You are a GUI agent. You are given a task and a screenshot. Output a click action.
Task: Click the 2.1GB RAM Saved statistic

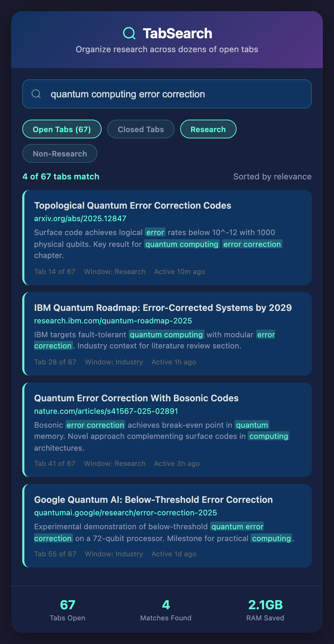pyautogui.click(x=265, y=610)
